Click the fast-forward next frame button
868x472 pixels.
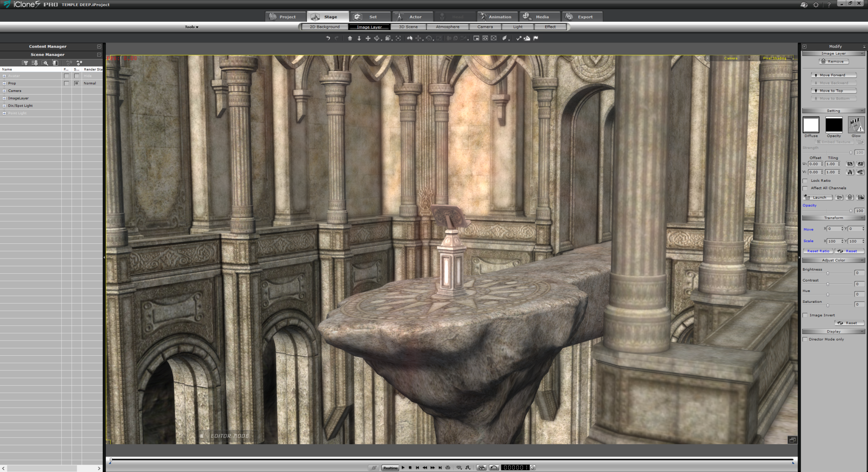tap(432, 468)
